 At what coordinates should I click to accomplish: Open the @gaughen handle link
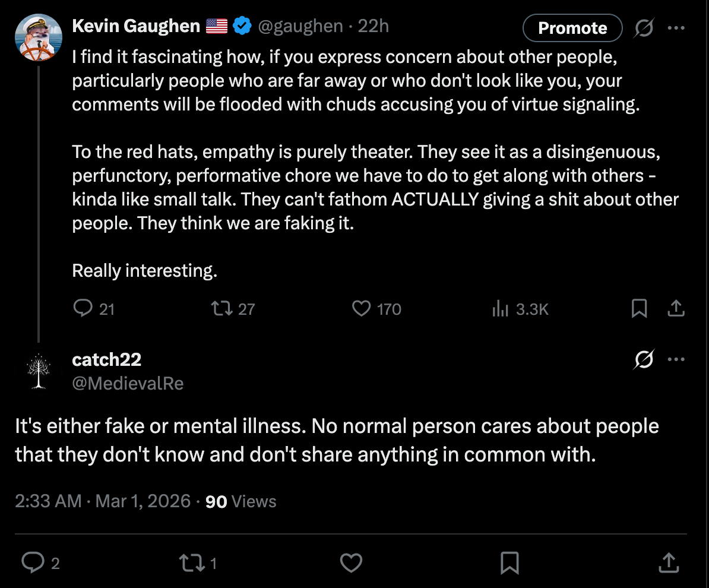click(299, 26)
